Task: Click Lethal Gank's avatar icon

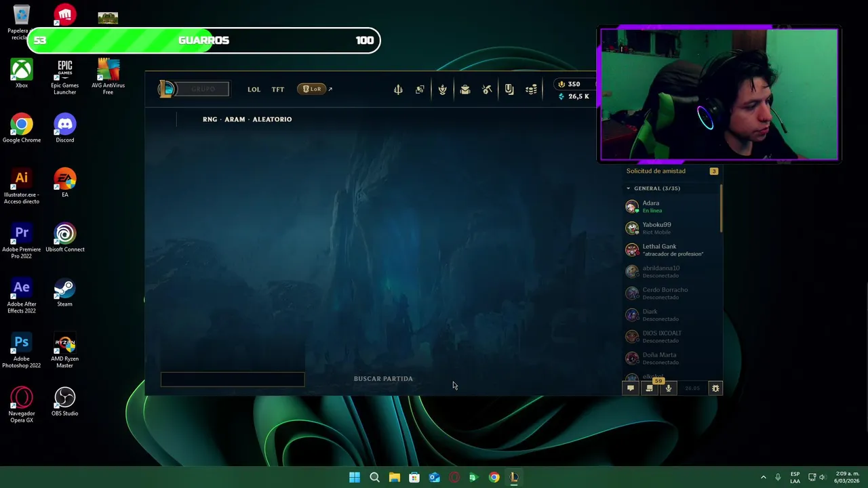Action: click(632, 250)
